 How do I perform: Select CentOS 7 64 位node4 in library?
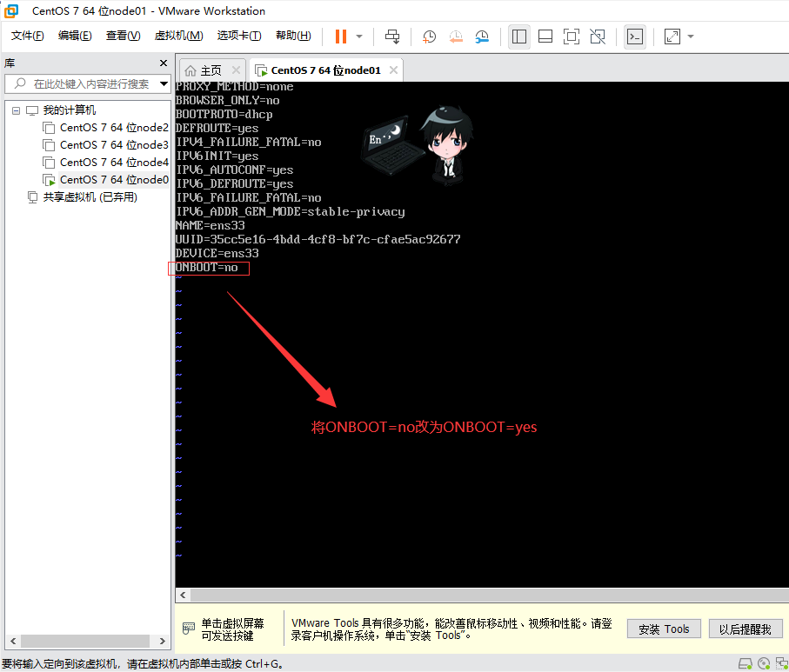pos(114,163)
